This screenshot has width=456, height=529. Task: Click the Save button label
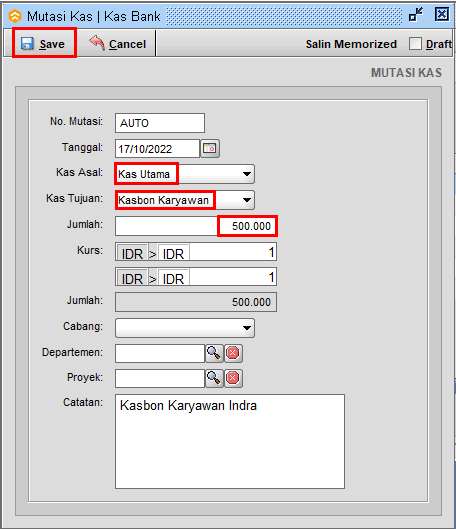coord(52,44)
